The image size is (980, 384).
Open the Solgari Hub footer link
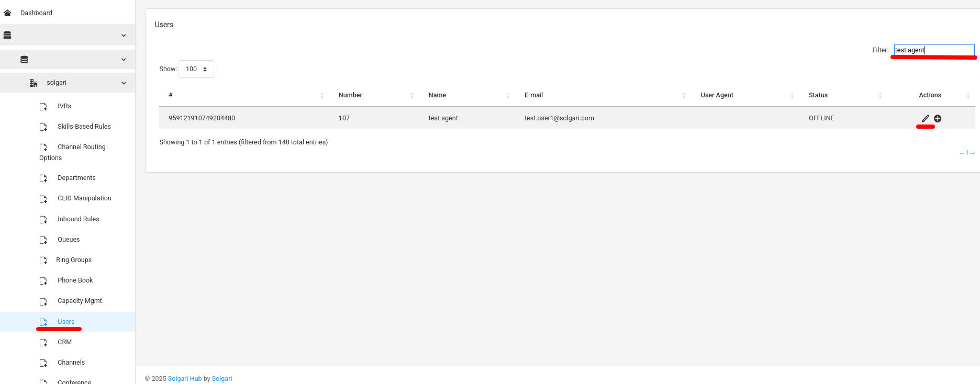pos(184,379)
